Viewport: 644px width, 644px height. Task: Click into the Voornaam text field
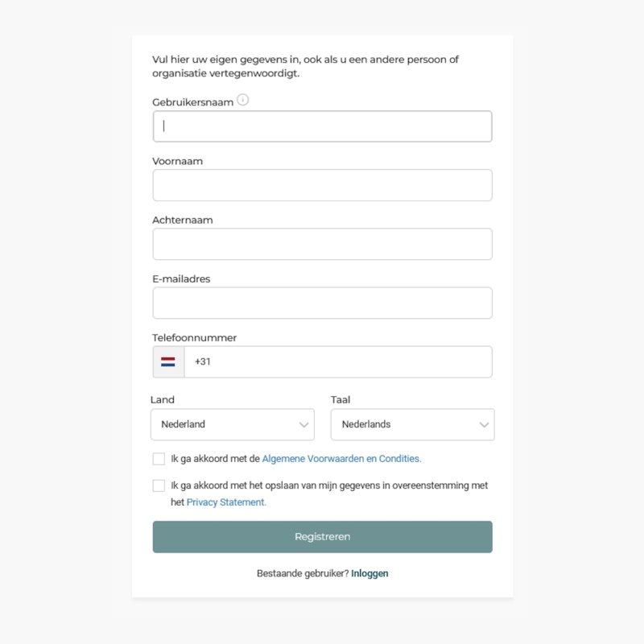pyautogui.click(x=323, y=185)
